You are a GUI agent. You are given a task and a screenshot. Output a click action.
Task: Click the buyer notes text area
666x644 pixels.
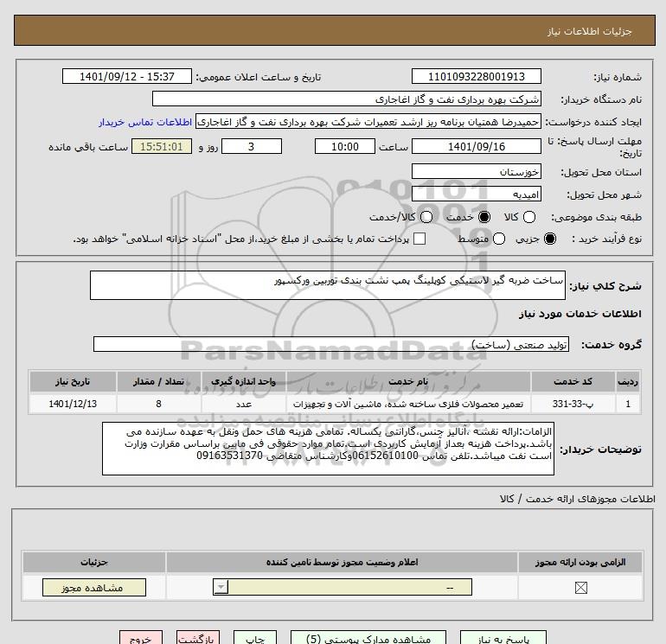tap(328, 449)
